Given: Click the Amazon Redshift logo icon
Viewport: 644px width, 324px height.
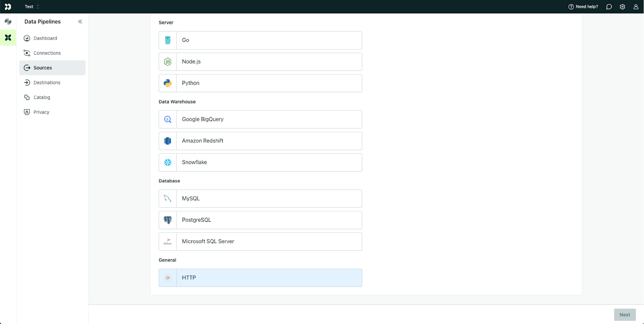Looking at the screenshot, I should (x=168, y=141).
